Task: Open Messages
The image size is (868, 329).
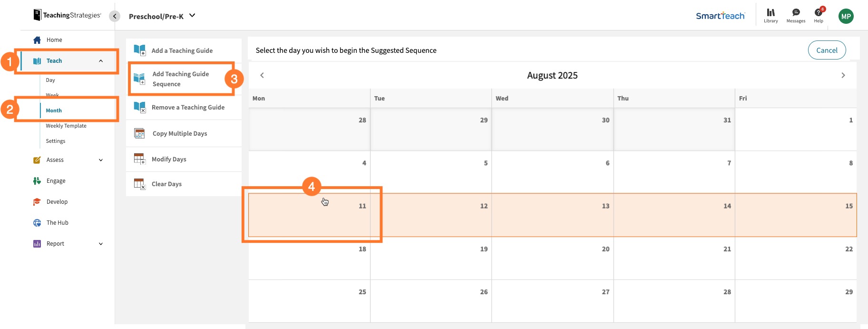Action: tap(795, 14)
